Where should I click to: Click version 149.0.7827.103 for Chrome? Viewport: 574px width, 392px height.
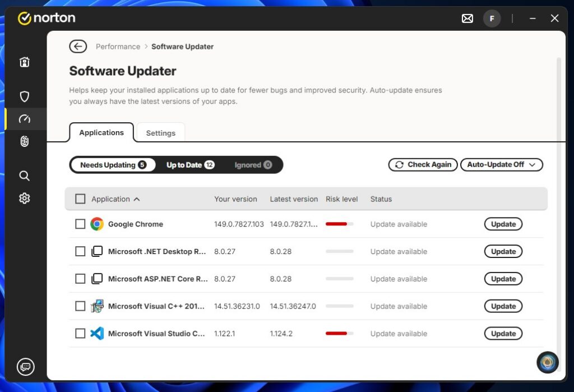coord(239,224)
